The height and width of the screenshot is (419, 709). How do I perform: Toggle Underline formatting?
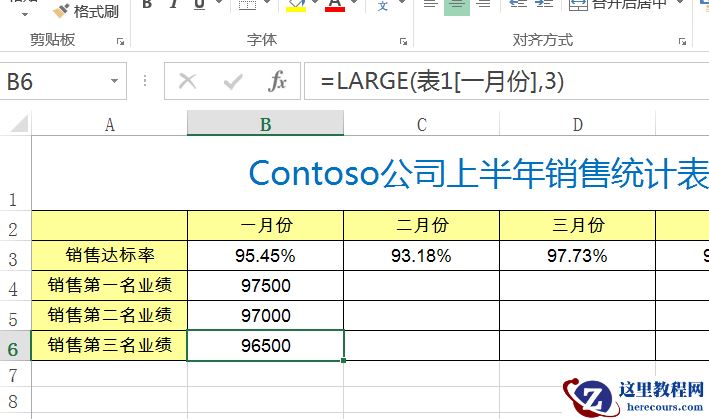(199, 5)
